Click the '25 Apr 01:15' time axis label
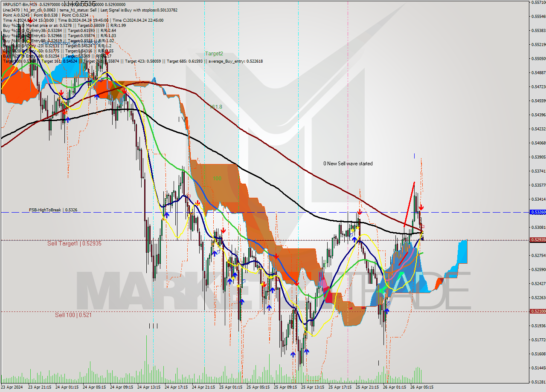 pos(232,388)
